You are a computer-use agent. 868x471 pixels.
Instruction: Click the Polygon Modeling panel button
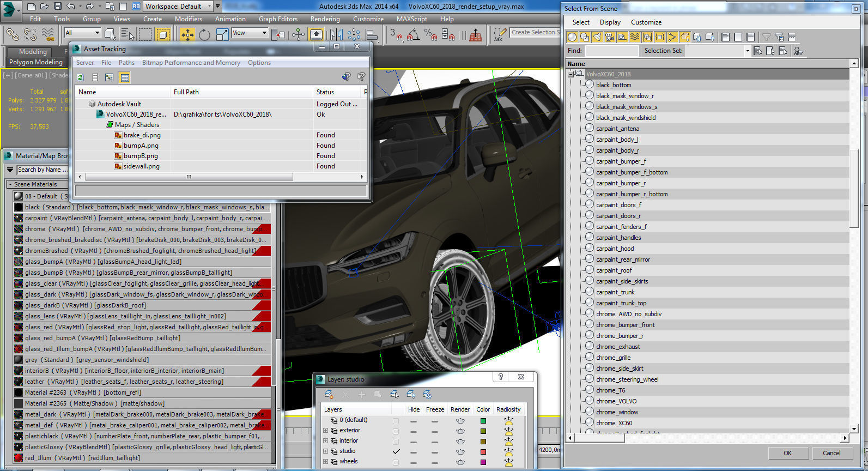pyautogui.click(x=36, y=62)
